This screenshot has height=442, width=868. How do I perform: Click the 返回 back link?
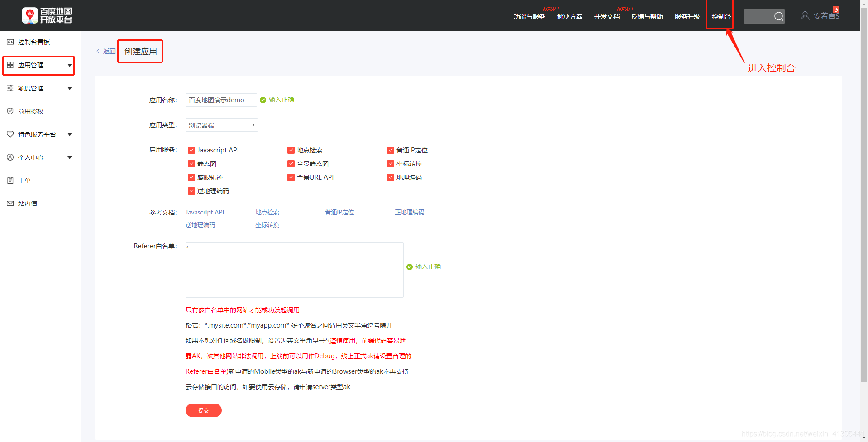click(109, 51)
